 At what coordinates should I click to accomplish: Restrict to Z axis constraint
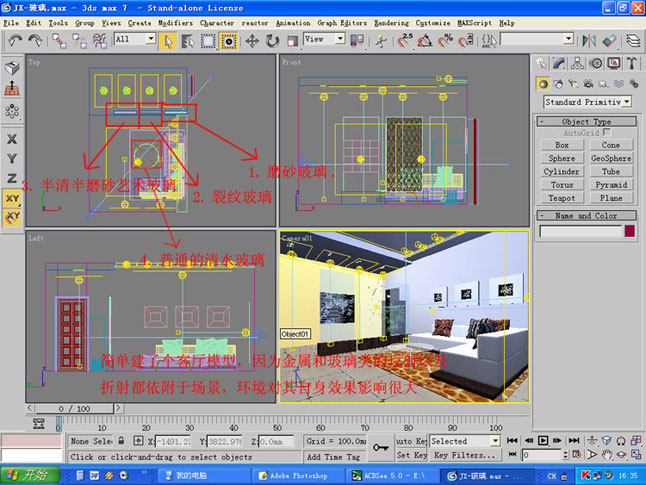coord(12,178)
